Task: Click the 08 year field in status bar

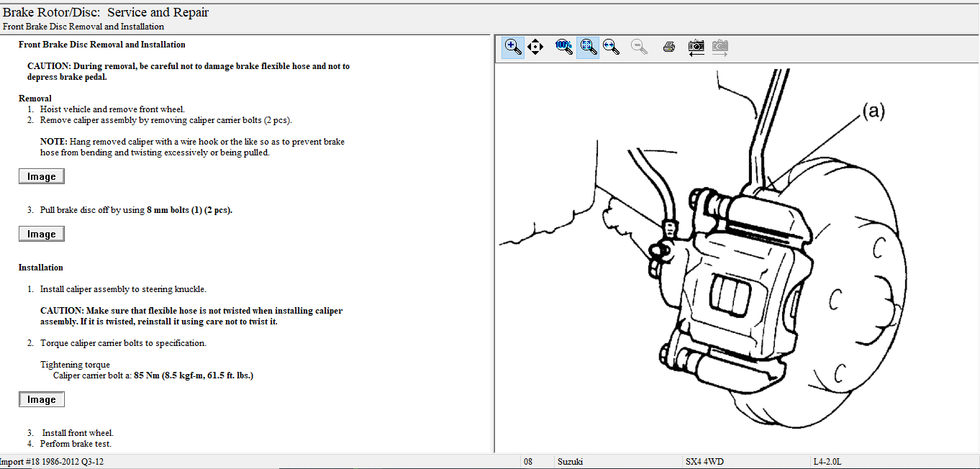Action: tap(528, 462)
